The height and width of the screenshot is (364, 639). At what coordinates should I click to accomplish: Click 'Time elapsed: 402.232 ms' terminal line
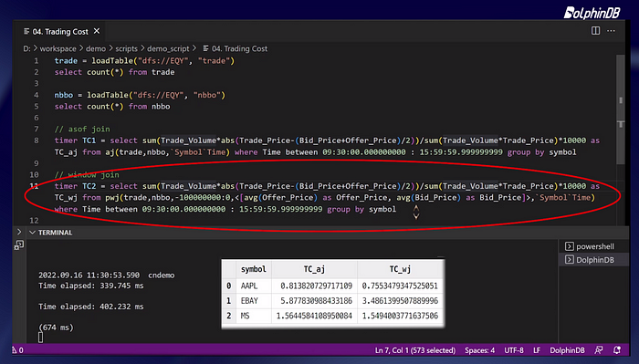pyautogui.click(x=91, y=307)
